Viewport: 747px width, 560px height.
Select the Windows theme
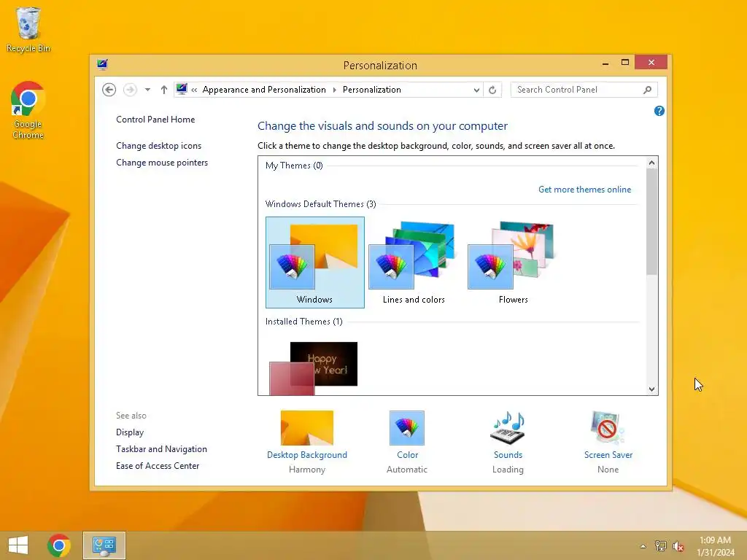click(x=315, y=262)
